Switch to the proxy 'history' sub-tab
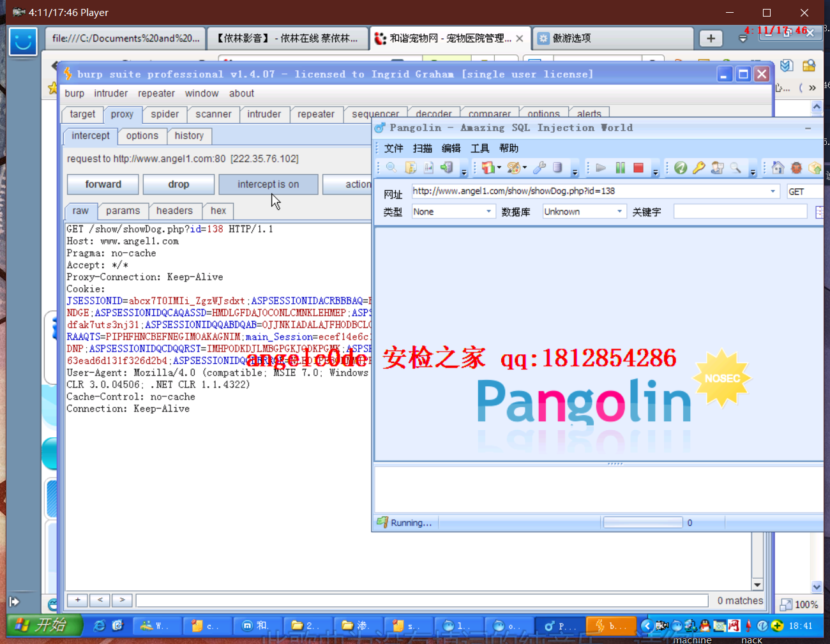Screen dimensions: 830x644 pyautogui.click(x=189, y=136)
